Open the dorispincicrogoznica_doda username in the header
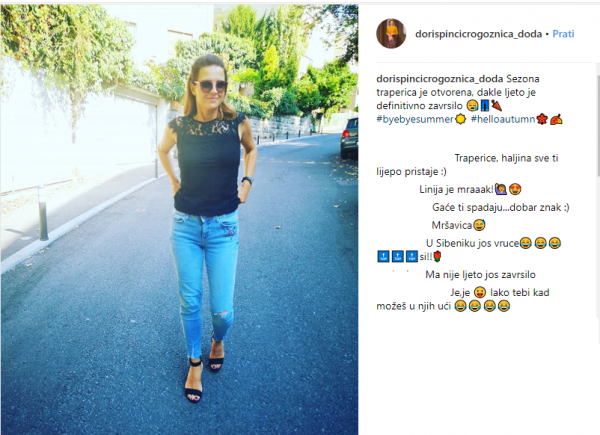 [x=478, y=34]
